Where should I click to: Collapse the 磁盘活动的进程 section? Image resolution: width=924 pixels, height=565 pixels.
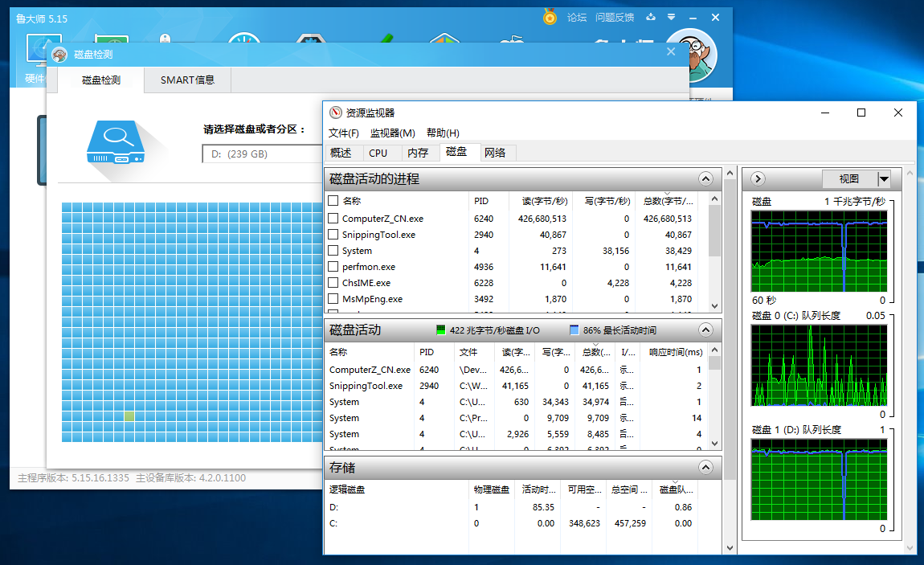(x=705, y=178)
